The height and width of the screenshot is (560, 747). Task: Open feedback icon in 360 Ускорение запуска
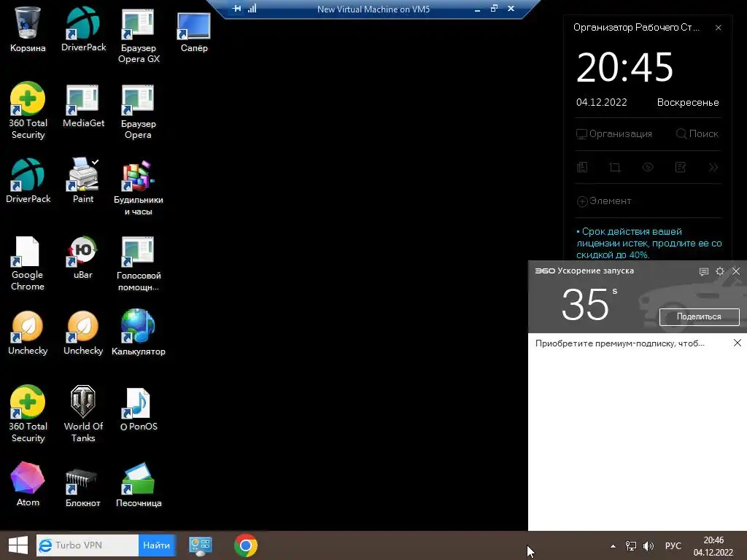(x=704, y=271)
